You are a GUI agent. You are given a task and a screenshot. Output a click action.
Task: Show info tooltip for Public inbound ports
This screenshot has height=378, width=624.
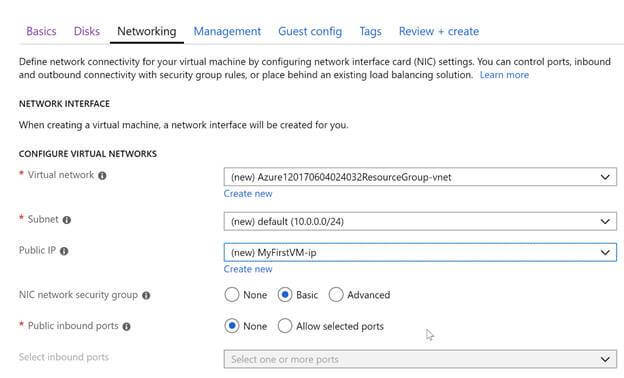coord(127,327)
